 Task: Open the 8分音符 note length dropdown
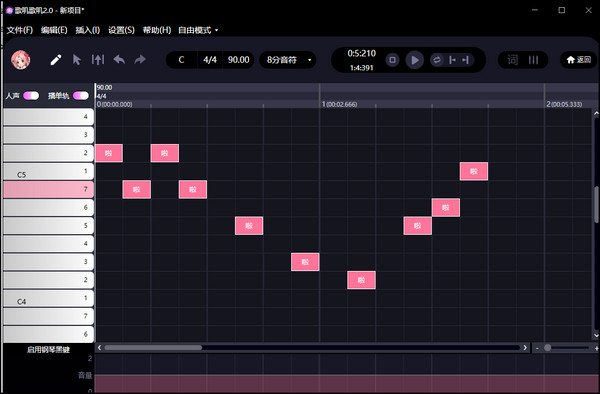pyautogui.click(x=288, y=60)
